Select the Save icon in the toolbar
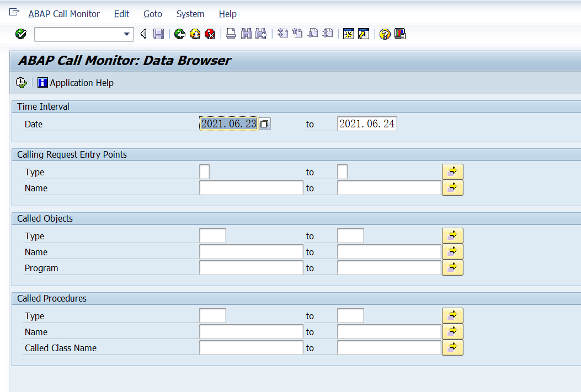The width and height of the screenshot is (581, 392). click(x=159, y=34)
